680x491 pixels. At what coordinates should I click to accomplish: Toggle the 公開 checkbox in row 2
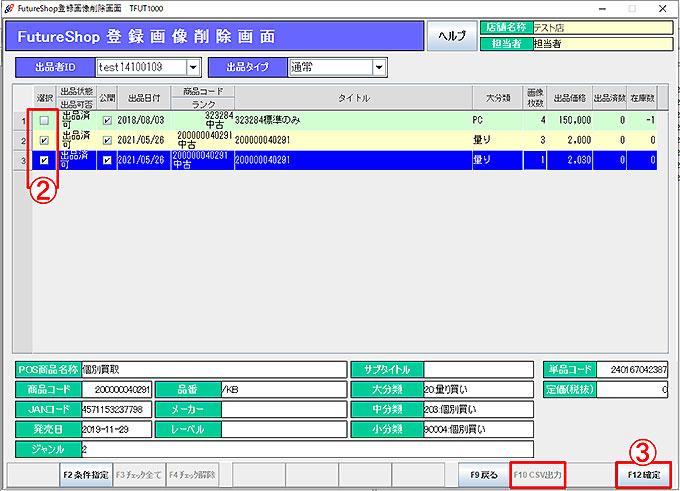tap(107, 141)
